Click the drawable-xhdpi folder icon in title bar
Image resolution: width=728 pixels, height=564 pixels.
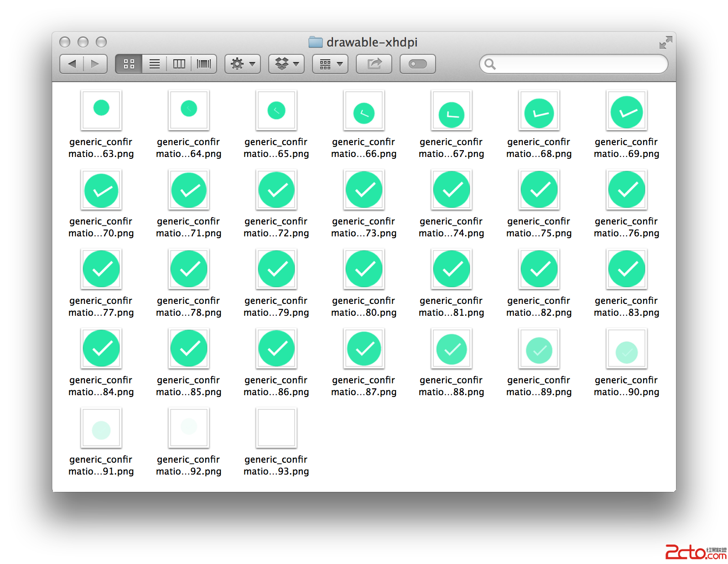(x=316, y=42)
